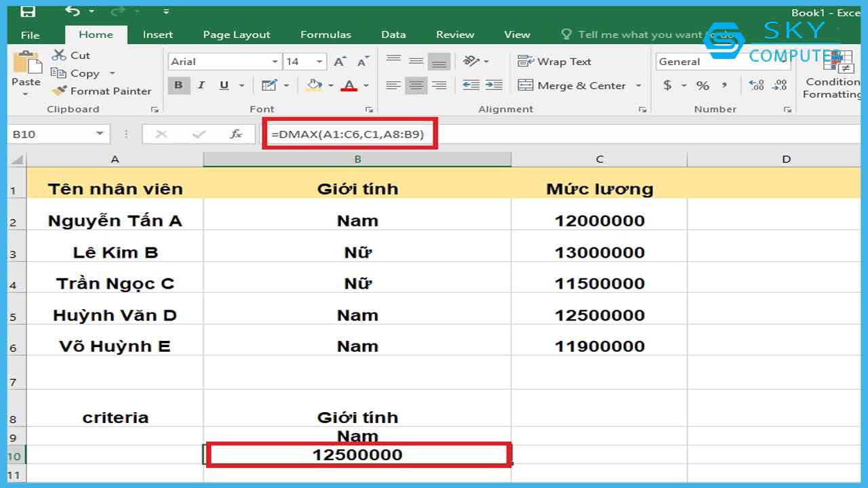
Task: Open the Alignment dialog launcher
Action: (x=643, y=109)
